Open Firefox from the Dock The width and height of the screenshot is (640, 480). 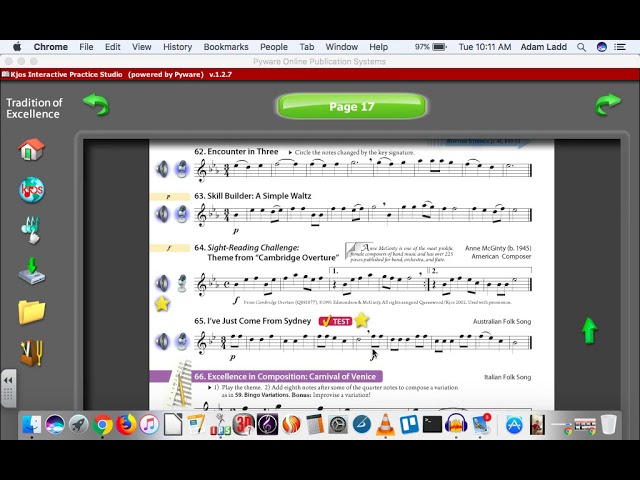[126, 424]
